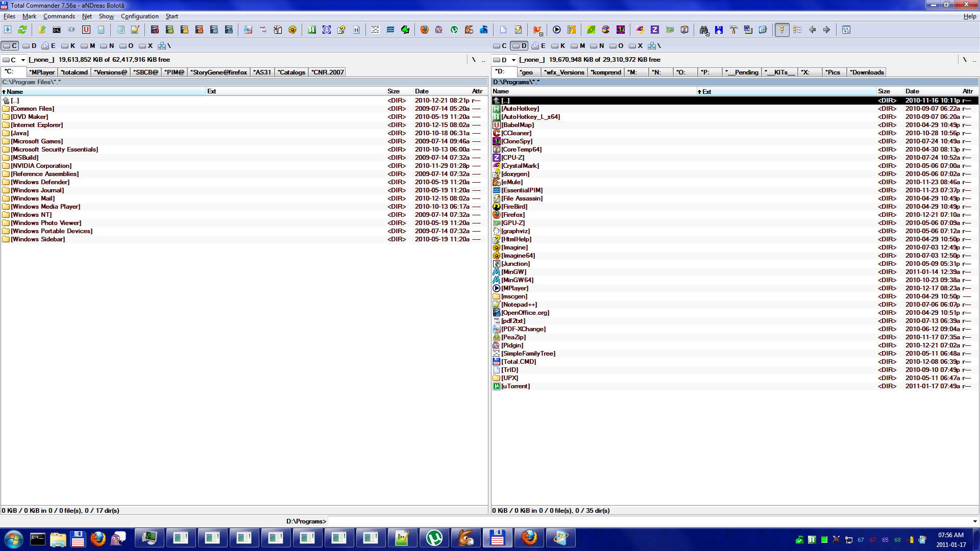Image resolution: width=980 pixels, height=551 pixels.
Task: Click the folder-up parent directory toolbar icon
Action: coord(42,30)
